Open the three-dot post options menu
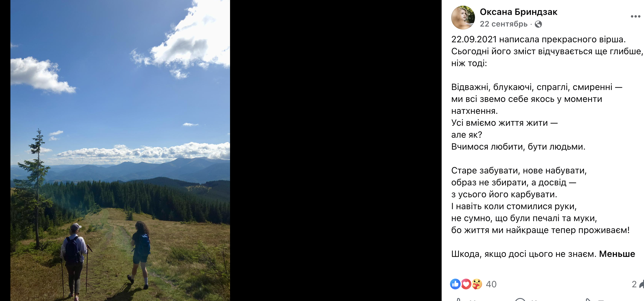644x301 pixels. pyautogui.click(x=635, y=16)
